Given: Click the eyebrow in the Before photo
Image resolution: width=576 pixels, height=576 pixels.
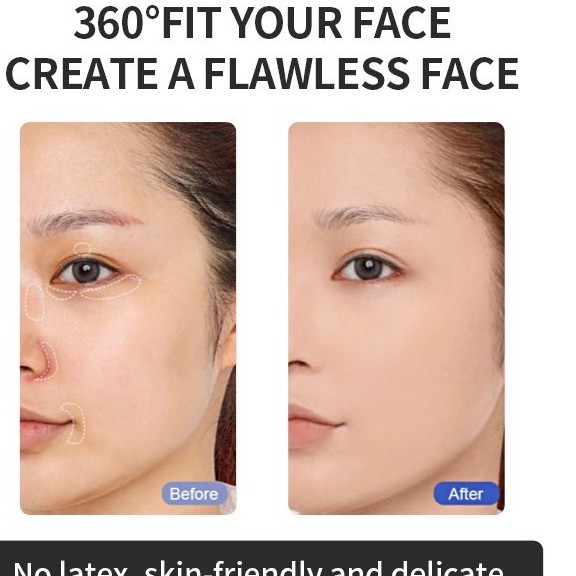Looking at the screenshot, I should pyautogui.click(x=85, y=220).
